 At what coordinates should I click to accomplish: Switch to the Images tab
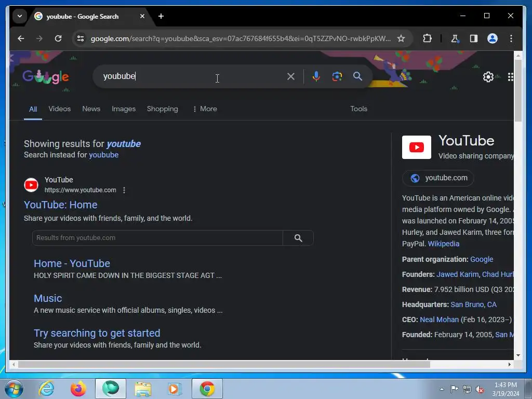(124, 109)
